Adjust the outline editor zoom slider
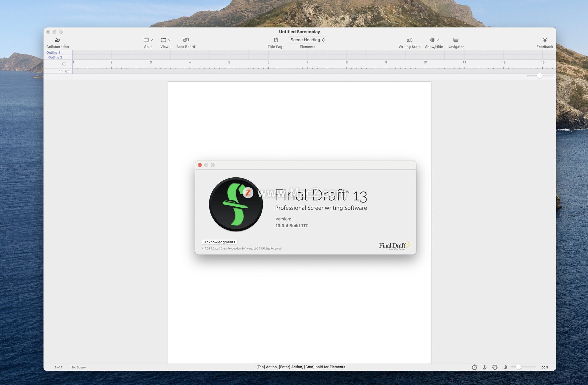The image size is (588, 385). point(539,76)
